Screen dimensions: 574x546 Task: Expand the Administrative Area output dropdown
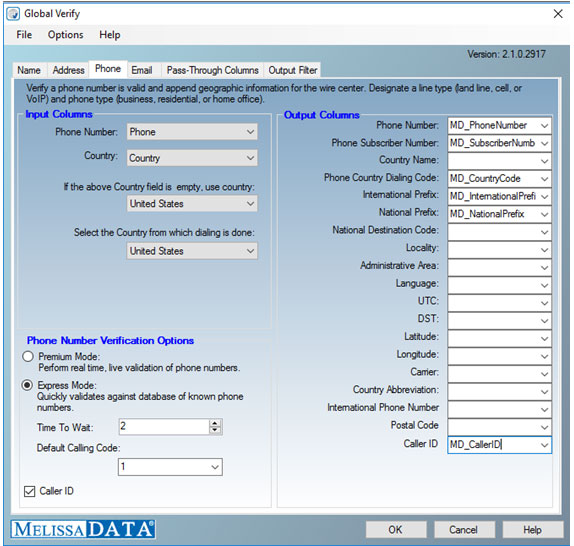click(544, 268)
